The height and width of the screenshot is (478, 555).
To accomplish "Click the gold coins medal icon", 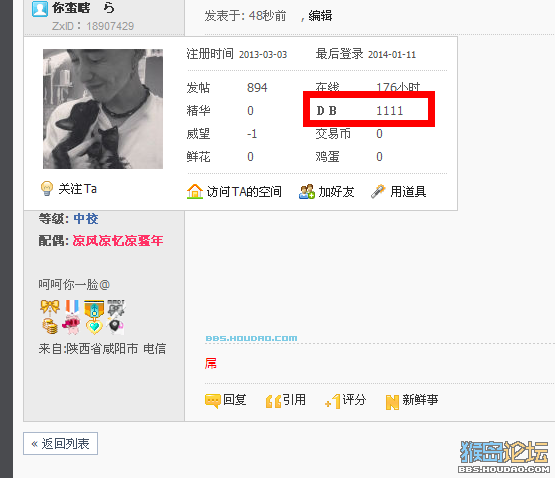I will 50,326.
